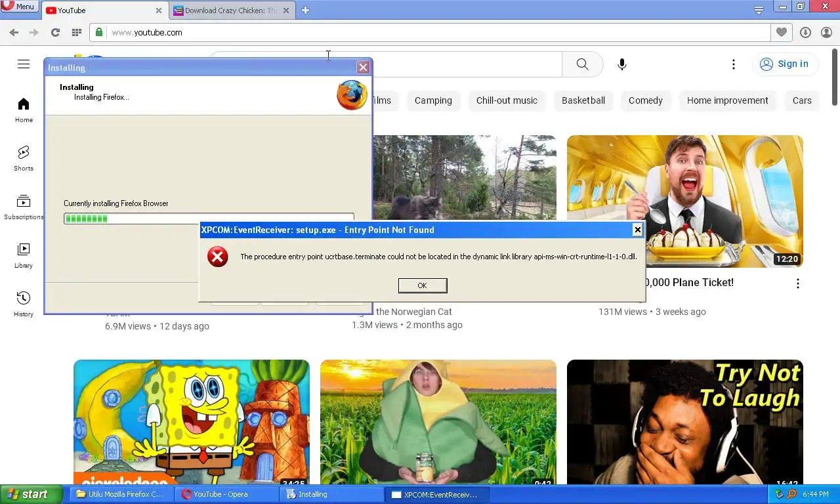
Task: Click the 6:44 PM system clock
Action: click(x=815, y=494)
